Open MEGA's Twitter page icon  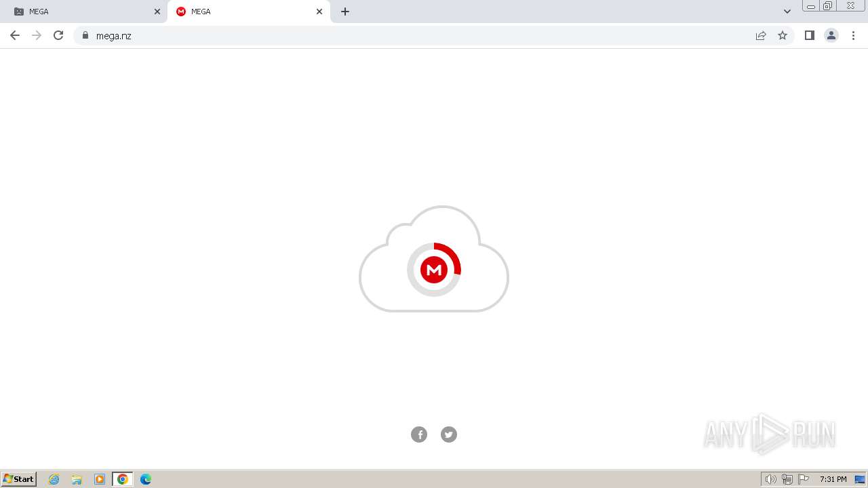[x=449, y=434]
